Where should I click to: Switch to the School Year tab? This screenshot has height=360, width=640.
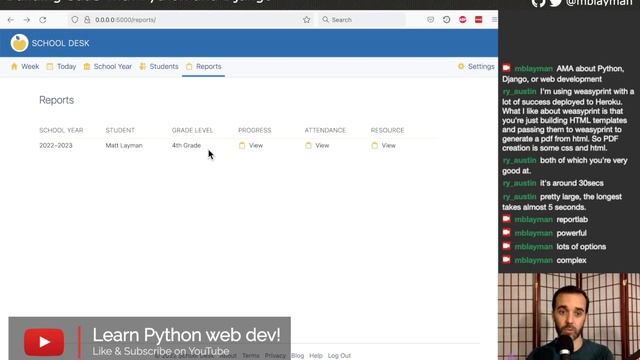pyautogui.click(x=108, y=66)
